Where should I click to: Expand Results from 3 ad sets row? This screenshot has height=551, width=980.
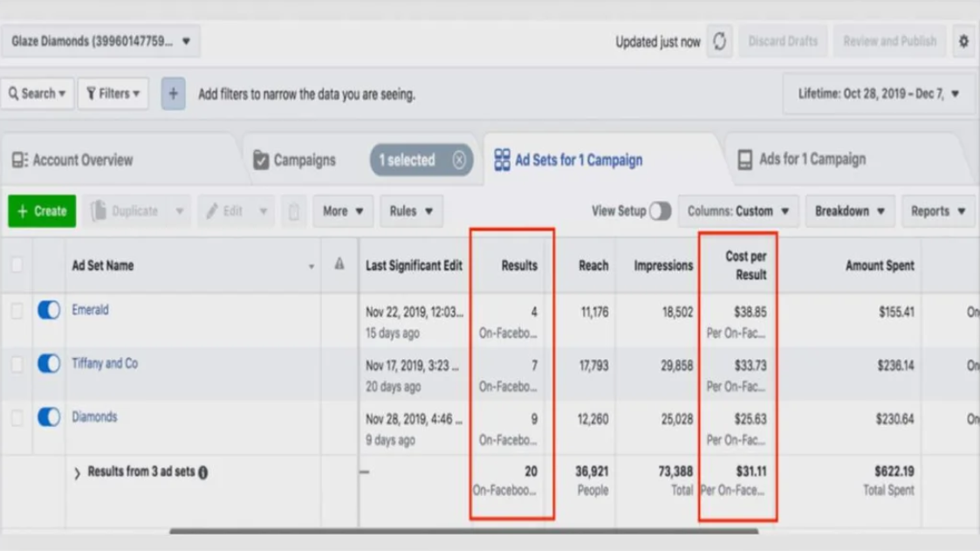(77, 472)
